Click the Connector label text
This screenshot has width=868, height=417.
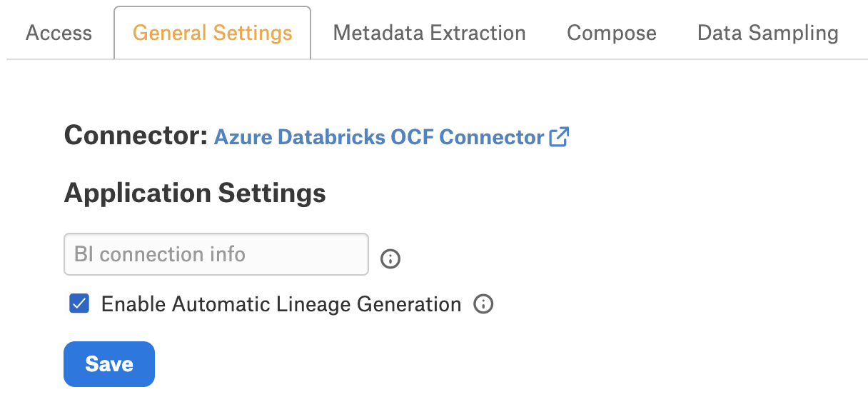click(136, 135)
